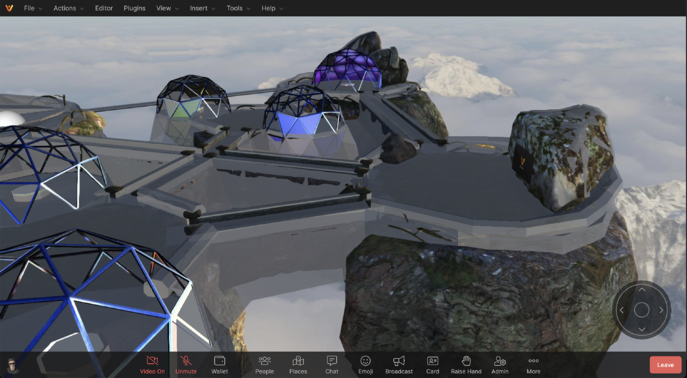Raise Hand in the session
The height and width of the screenshot is (378, 687).
coord(466,365)
